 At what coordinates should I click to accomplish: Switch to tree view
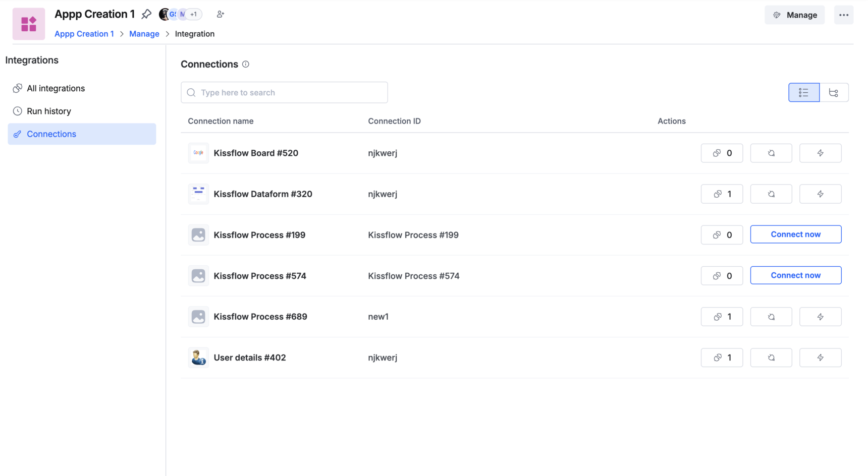834,93
